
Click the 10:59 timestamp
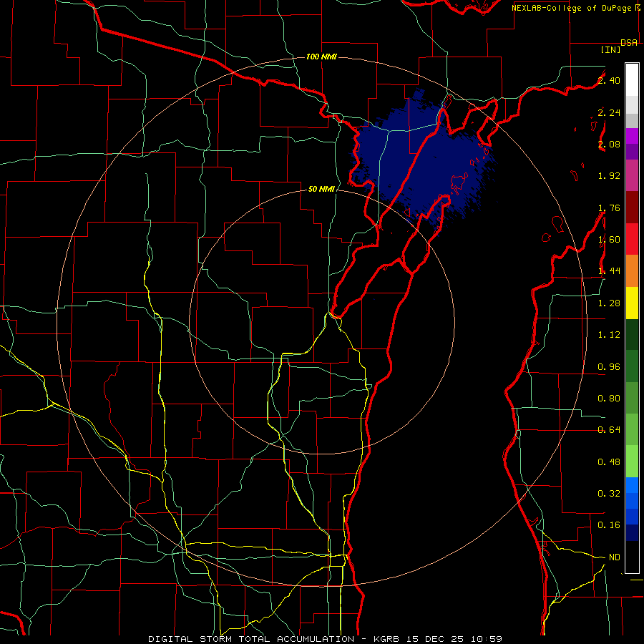click(x=485, y=639)
